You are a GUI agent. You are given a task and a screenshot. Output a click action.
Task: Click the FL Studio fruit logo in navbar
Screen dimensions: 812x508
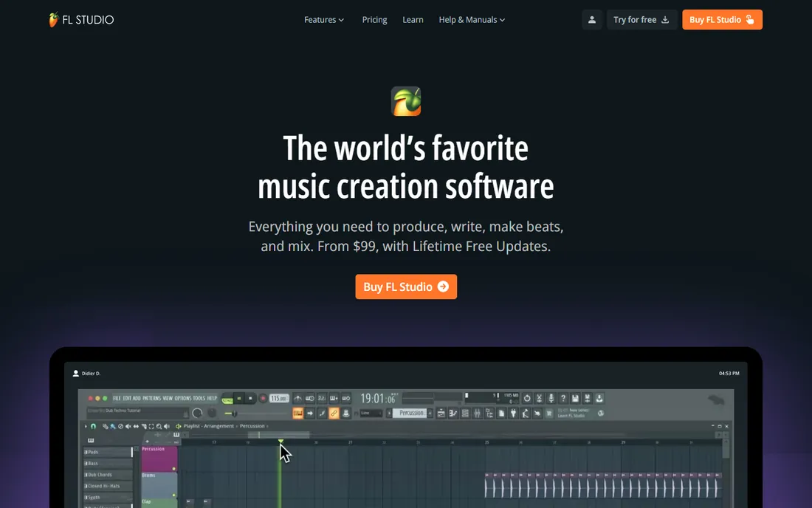coord(53,20)
